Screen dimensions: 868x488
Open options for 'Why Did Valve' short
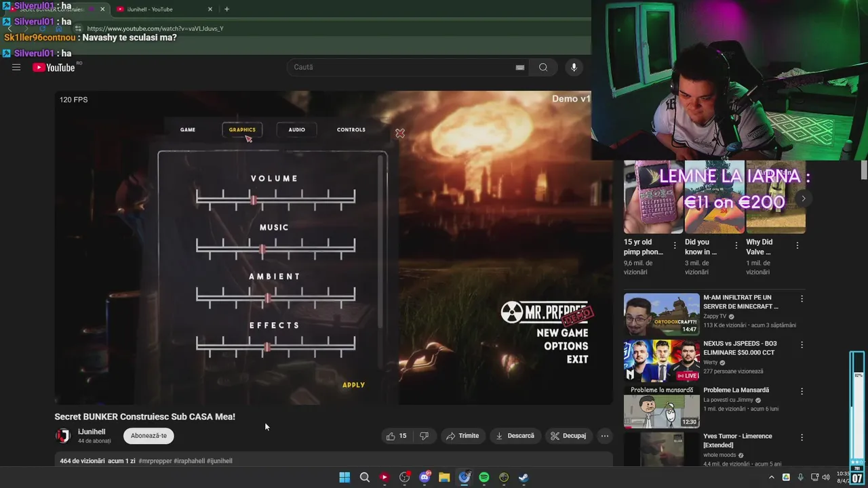(797, 245)
